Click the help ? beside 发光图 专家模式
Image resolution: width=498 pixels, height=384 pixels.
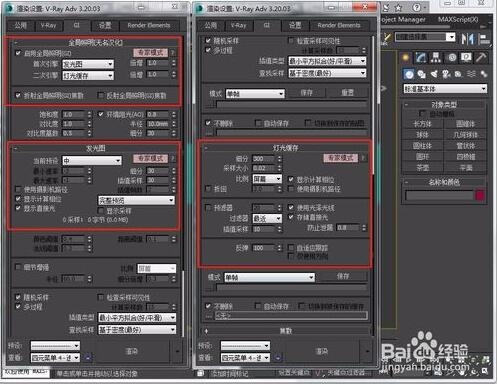[173, 158]
